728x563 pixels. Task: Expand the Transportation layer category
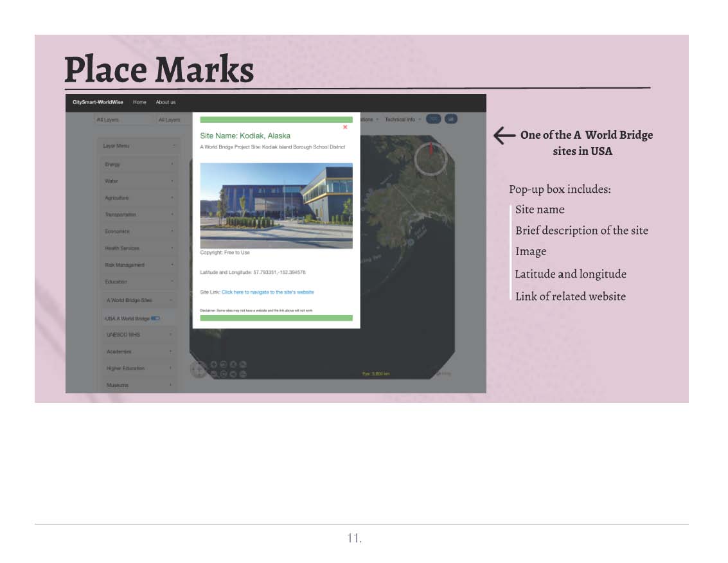[139, 215]
